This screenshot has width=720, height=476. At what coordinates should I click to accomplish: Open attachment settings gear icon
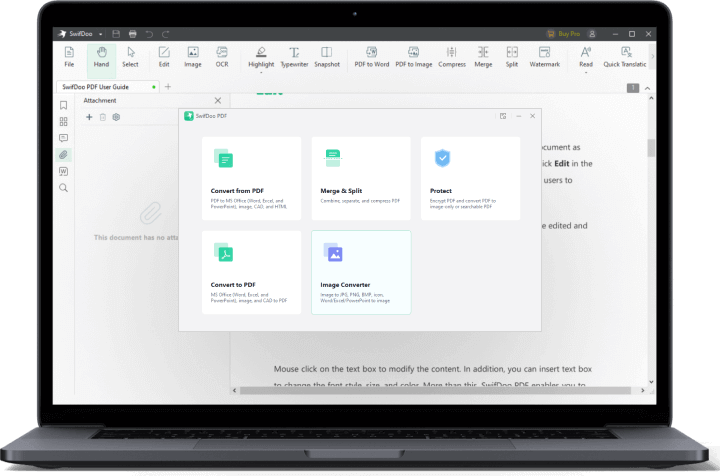[x=116, y=117]
